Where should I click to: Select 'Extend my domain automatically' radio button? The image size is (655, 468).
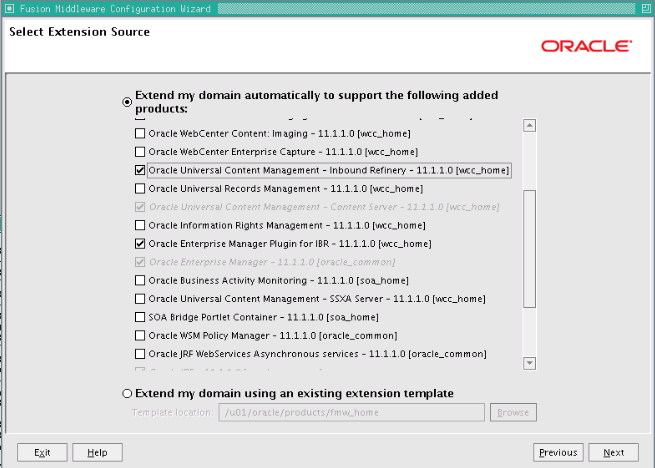[x=127, y=102]
